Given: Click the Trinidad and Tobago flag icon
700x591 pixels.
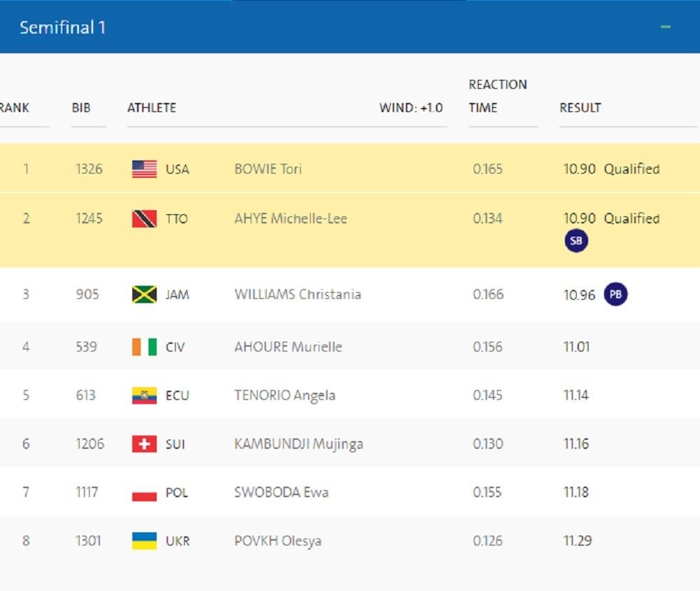Looking at the screenshot, I should tap(144, 219).
